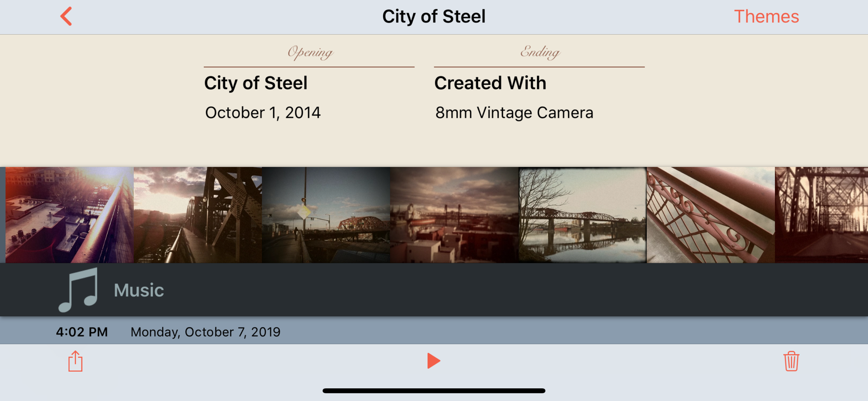Tap the share icon

tap(75, 361)
